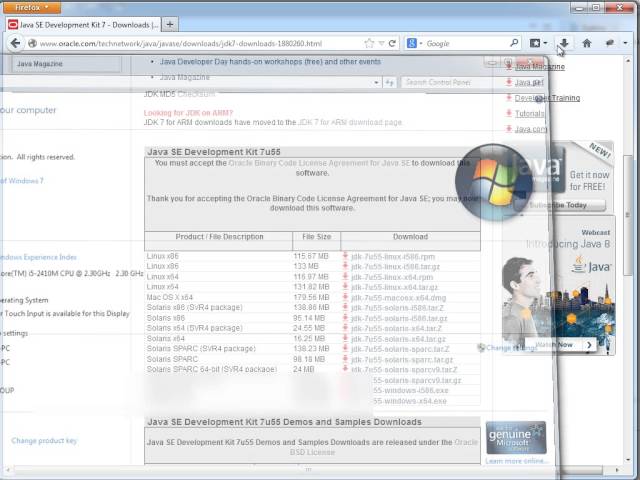The width and height of the screenshot is (640, 480).
Task: Open the Java Developer Day hands-on workshops link
Action: pos(270,62)
